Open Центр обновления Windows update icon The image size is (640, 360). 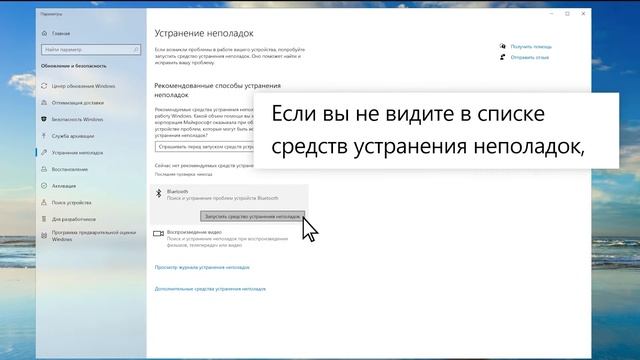(x=44, y=86)
